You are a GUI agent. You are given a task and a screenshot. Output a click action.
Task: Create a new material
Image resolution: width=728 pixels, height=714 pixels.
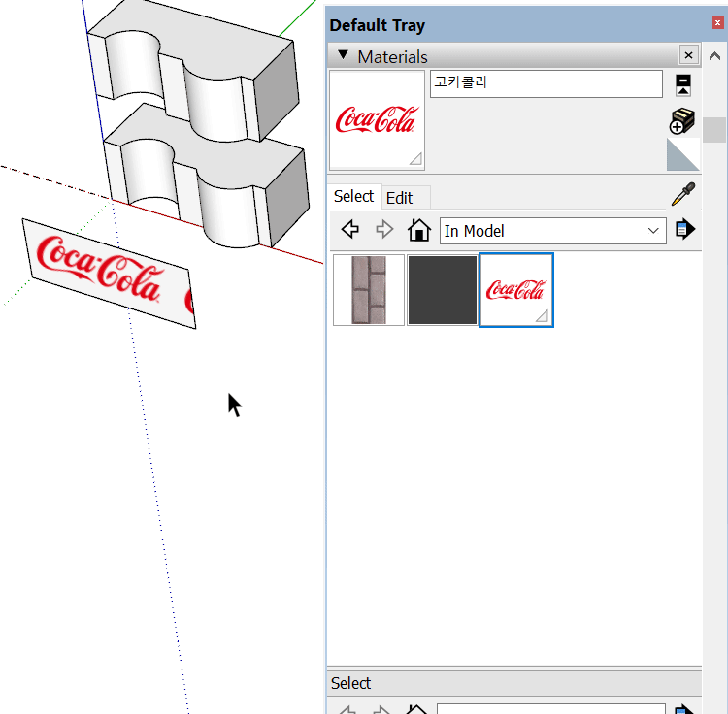click(x=682, y=120)
